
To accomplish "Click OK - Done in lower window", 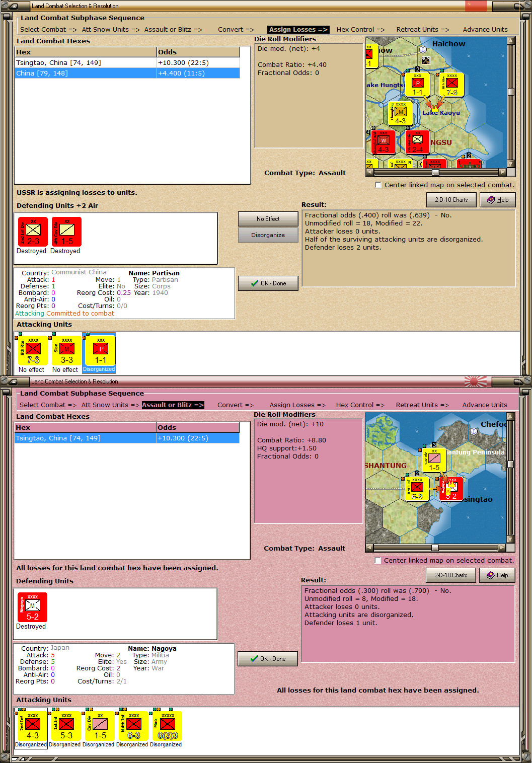I will (267, 659).
